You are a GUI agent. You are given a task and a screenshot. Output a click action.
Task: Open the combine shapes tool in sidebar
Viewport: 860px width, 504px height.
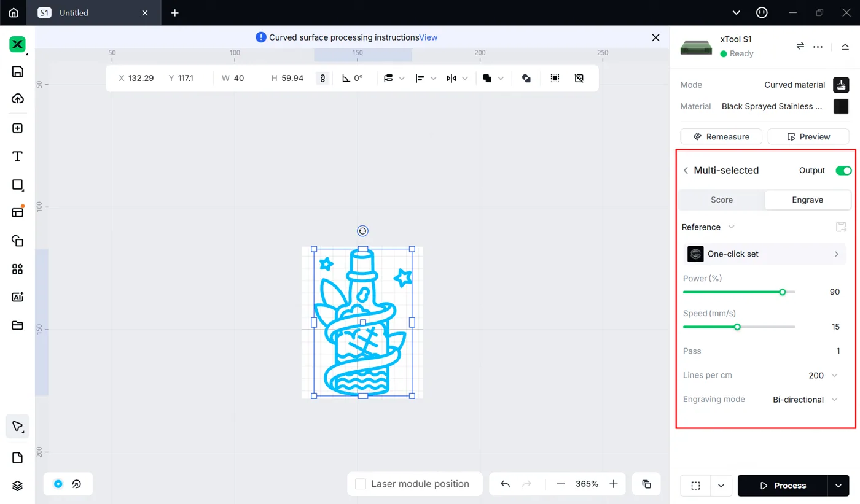point(17,241)
